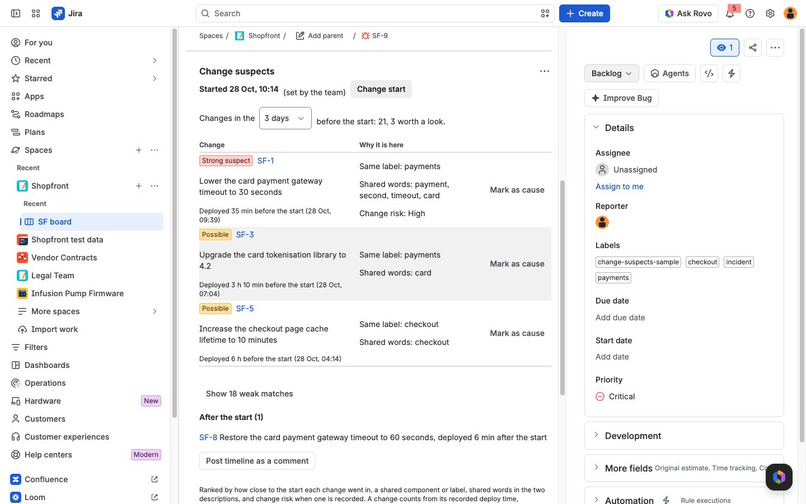Click Post timeline as a comment
Viewport: 806px width, 504px height.
click(x=257, y=461)
